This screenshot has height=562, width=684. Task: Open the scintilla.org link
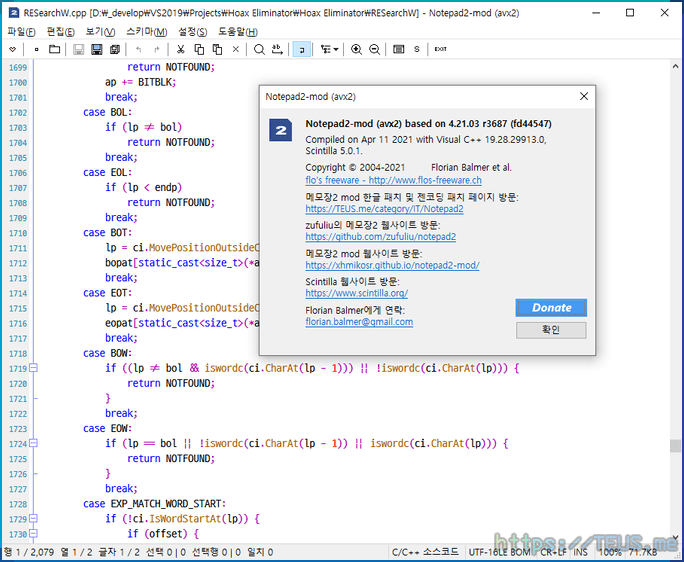tap(356, 293)
